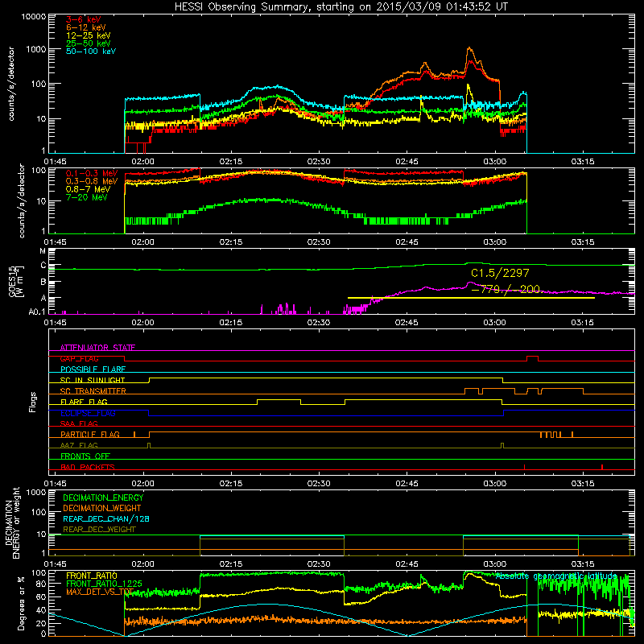644x644 pixels.
Task: Click the DECIMATION_ENERGY legend label
Action: pyautogui.click(x=103, y=497)
